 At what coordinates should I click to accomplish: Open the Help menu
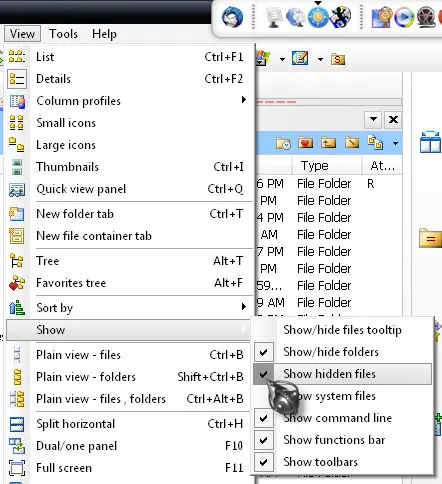pyautogui.click(x=104, y=34)
